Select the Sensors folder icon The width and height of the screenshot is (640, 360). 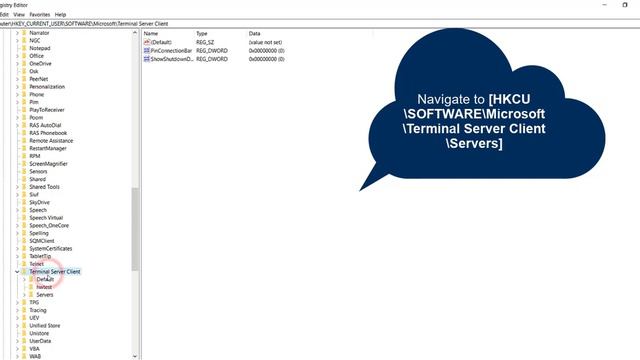point(24,171)
